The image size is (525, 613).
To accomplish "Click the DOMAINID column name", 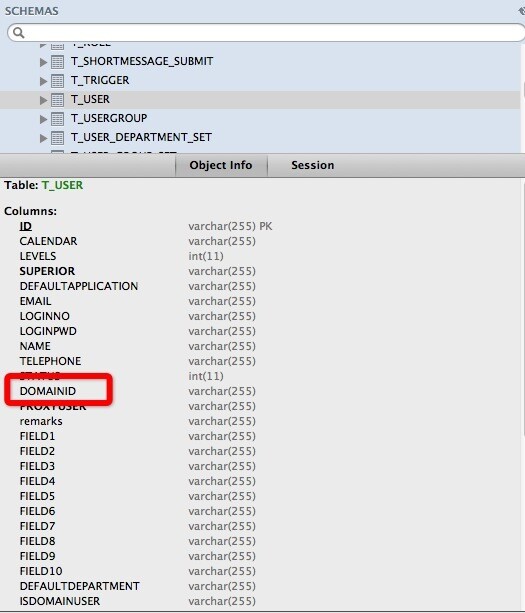I will (x=48, y=391).
